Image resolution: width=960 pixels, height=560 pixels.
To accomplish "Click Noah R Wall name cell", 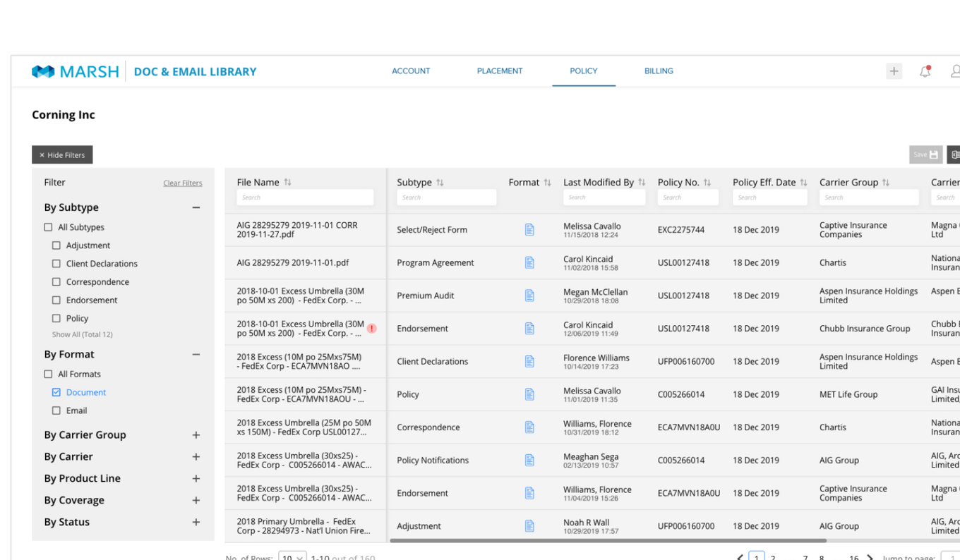I will pos(586,523).
